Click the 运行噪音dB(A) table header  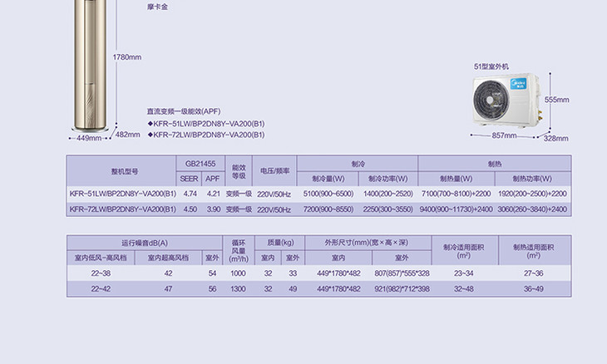[x=144, y=243]
